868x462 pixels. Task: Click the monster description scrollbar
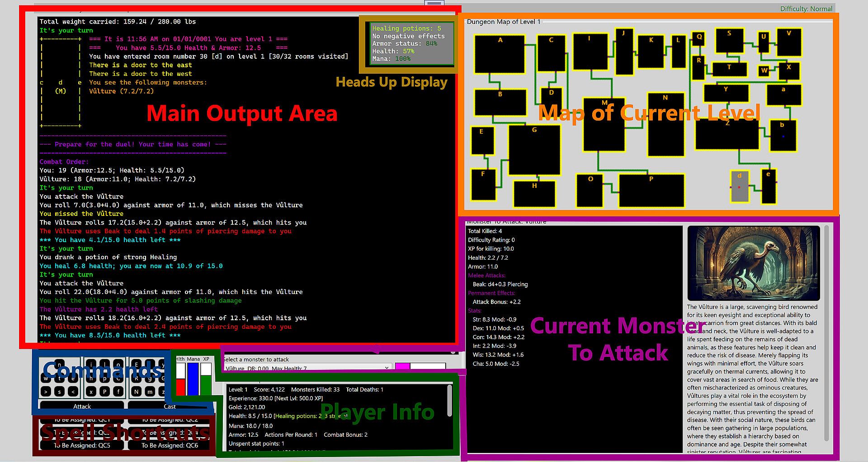point(827,333)
